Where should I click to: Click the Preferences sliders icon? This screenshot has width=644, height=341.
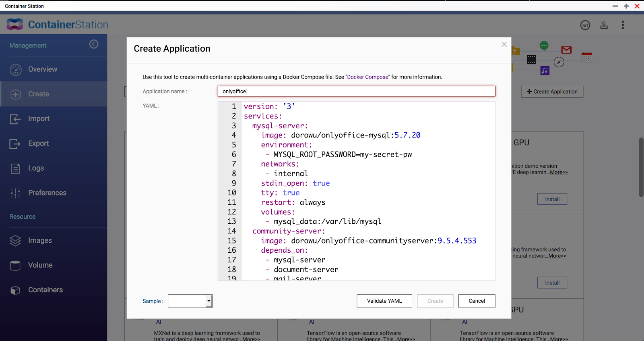click(x=15, y=193)
